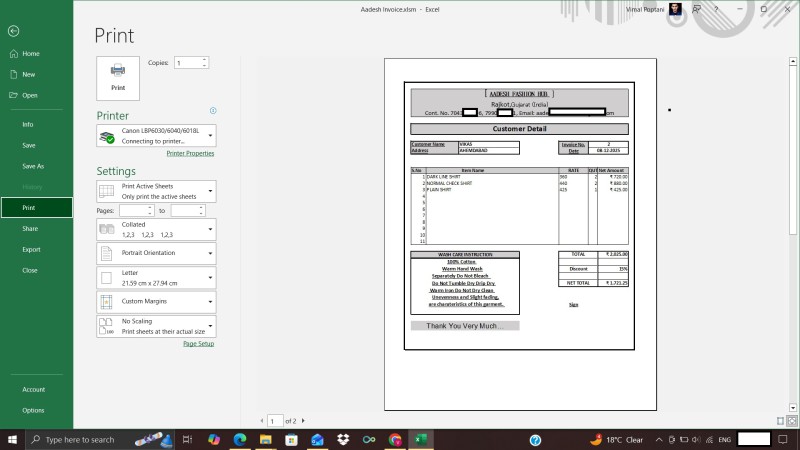Go to previous page in preview

[263, 421]
